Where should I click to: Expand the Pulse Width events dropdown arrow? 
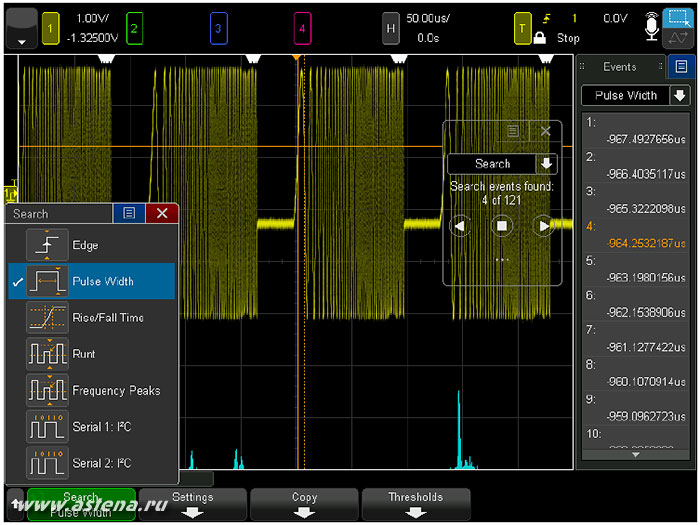679,96
